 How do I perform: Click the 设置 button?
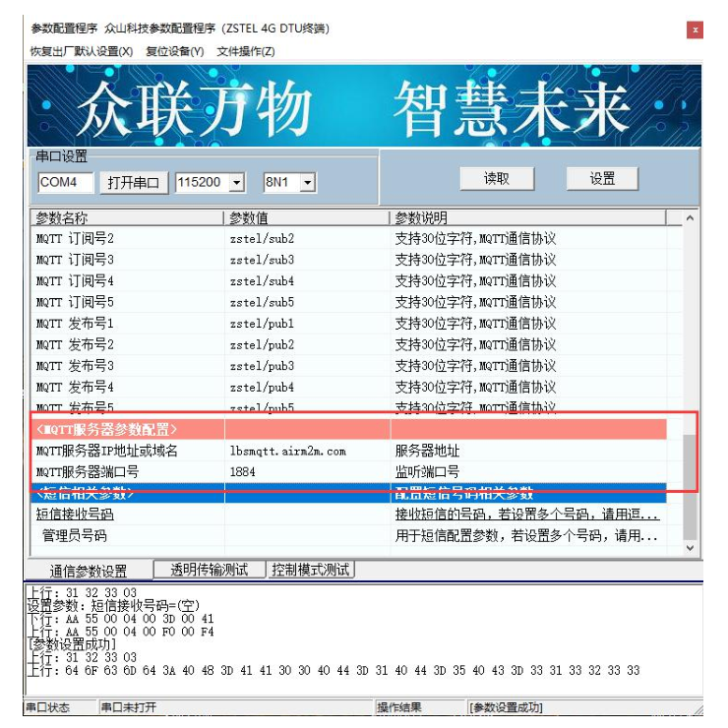click(x=602, y=179)
